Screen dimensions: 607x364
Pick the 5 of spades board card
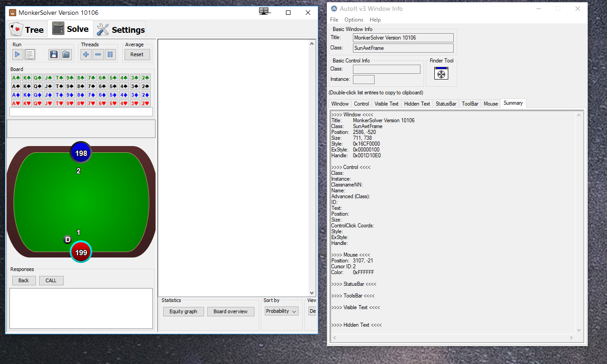point(113,86)
